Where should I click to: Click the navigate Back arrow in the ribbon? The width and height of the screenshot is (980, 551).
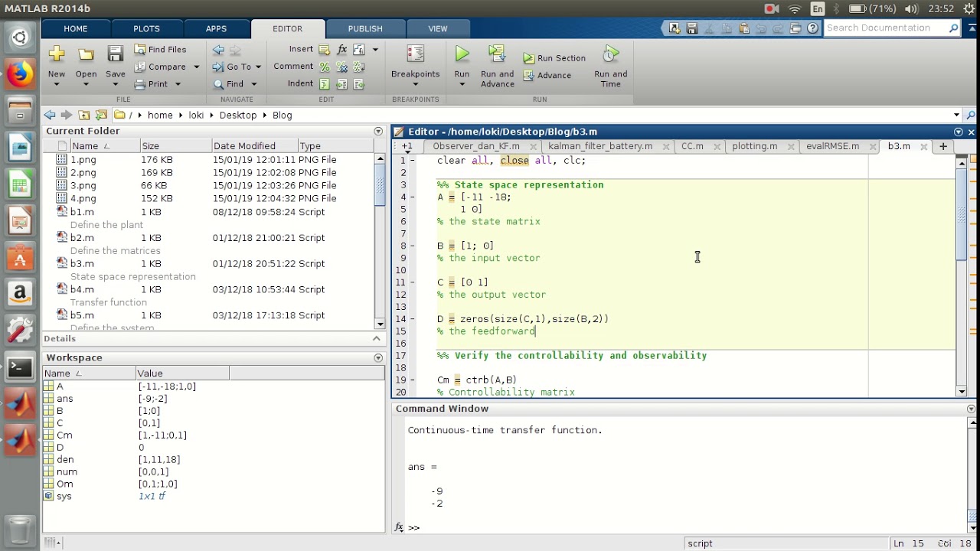(218, 50)
